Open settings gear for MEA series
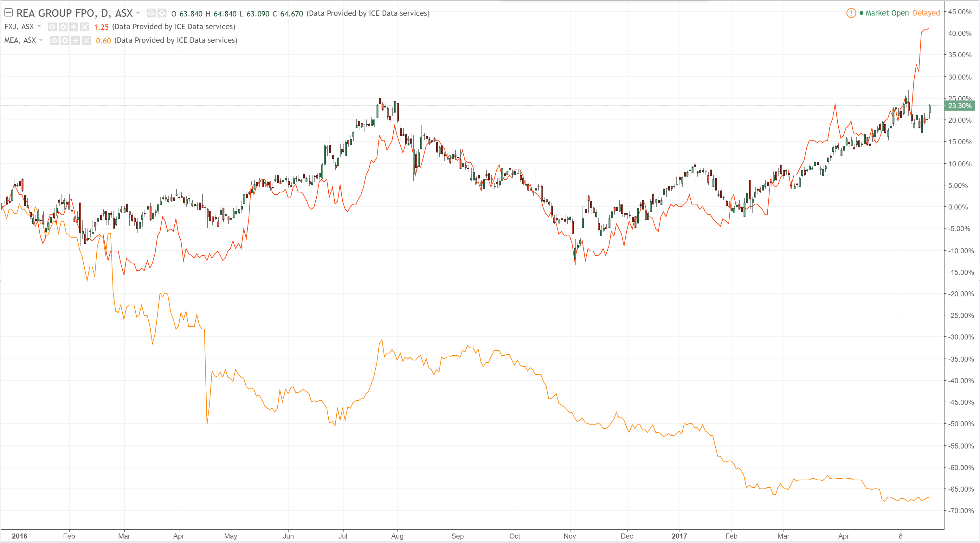The height and width of the screenshot is (543, 980). [65, 41]
